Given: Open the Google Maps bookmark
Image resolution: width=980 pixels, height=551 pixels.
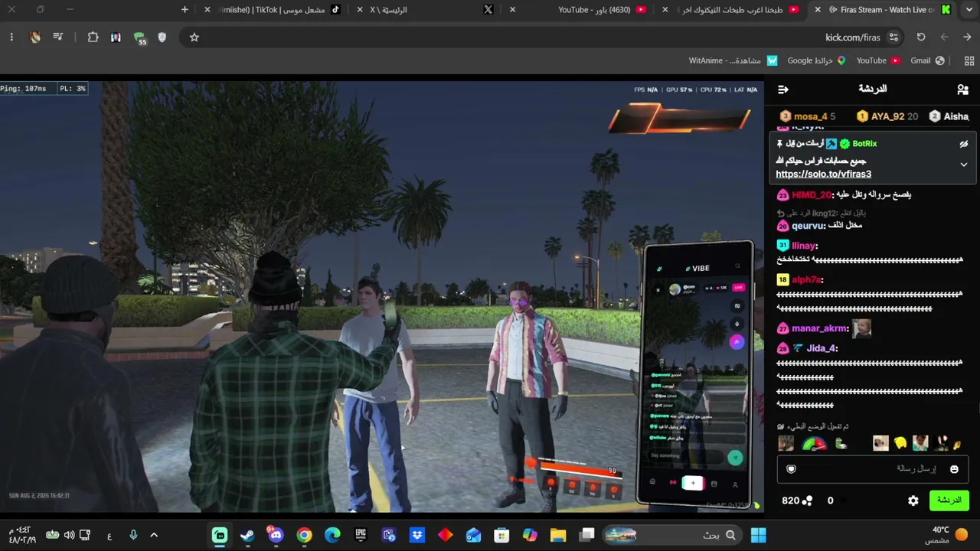Looking at the screenshot, I should coord(816,60).
